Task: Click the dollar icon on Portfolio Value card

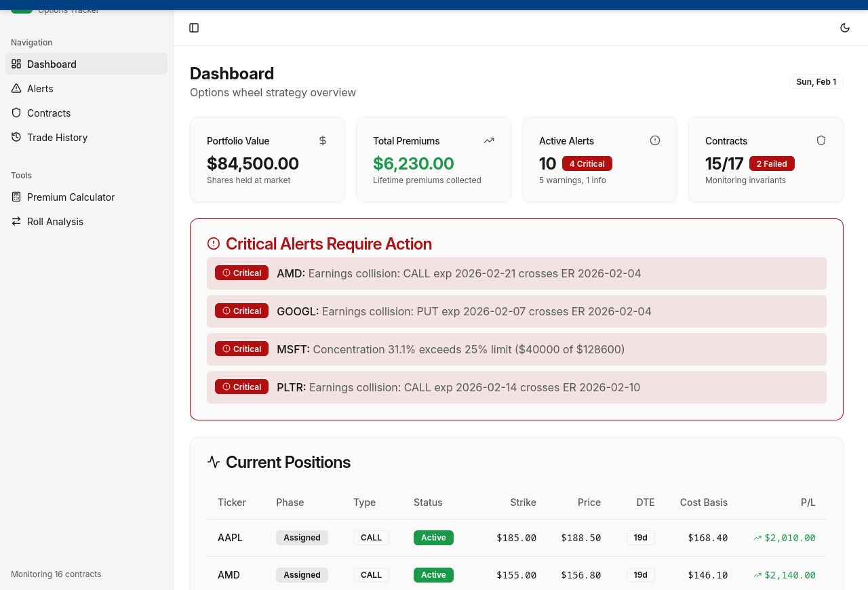Action: [x=323, y=140]
